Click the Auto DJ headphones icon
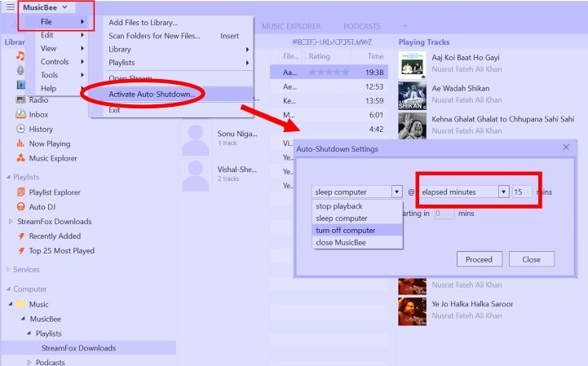 [x=23, y=206]
